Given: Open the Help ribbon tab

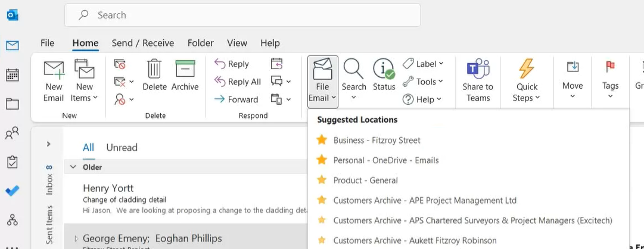Looking at the screenshot, I should click(x=270, y=43).
